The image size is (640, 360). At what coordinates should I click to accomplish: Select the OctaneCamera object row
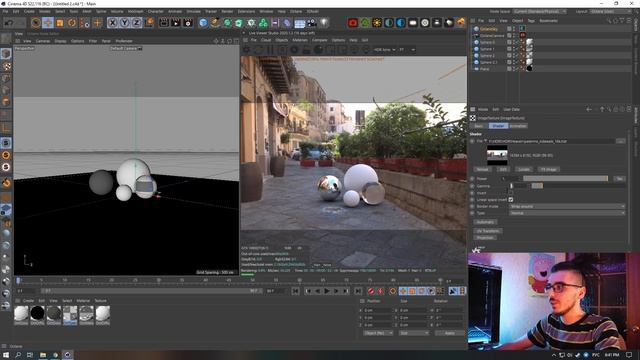point(492,36)
